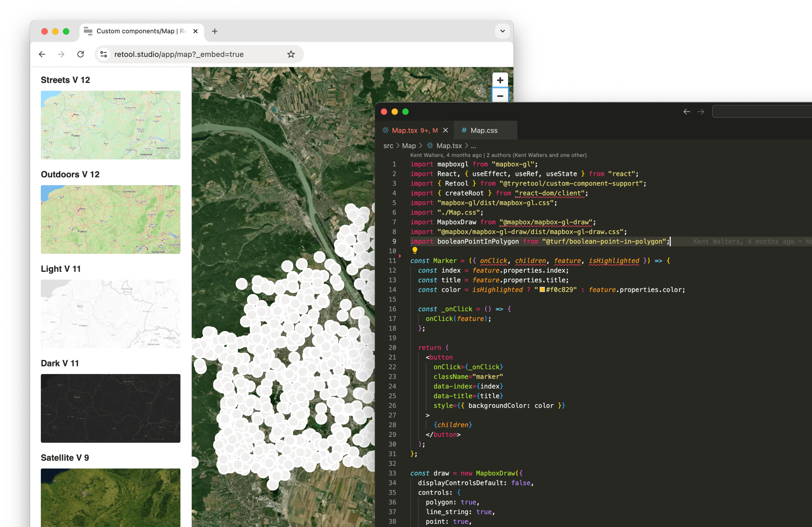812x527 pixels.
Task: Close the Map.tsx editor tab
Action: (446, 130)
